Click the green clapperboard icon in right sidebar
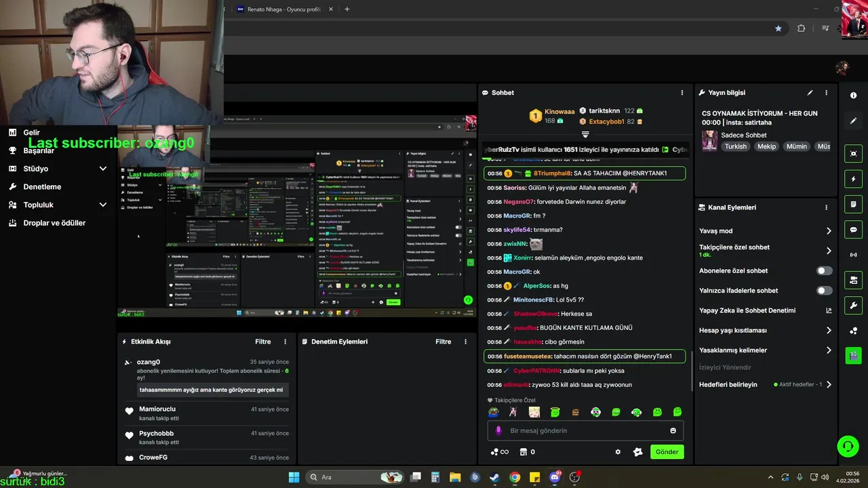This screenshot has height=488, width=868. click(853, 355)
